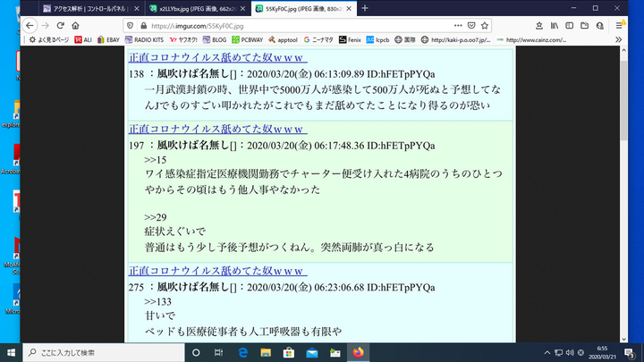Screen dimensions: 644x362
Task: Open the Firefox home page
Action: (75, 25)
